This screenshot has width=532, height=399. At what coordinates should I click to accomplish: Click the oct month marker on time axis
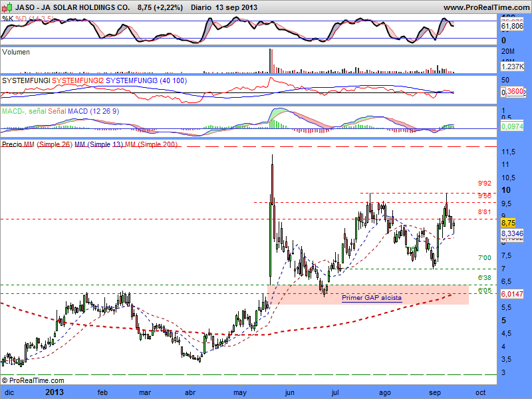480,392
